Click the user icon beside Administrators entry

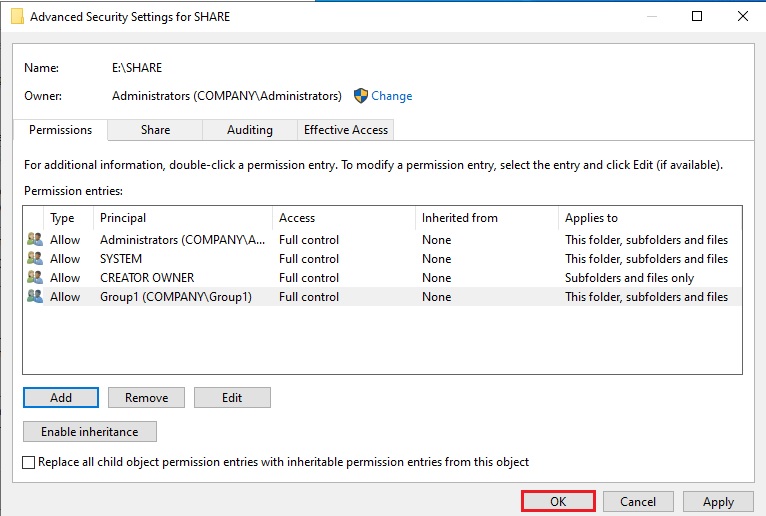(35, 240)
